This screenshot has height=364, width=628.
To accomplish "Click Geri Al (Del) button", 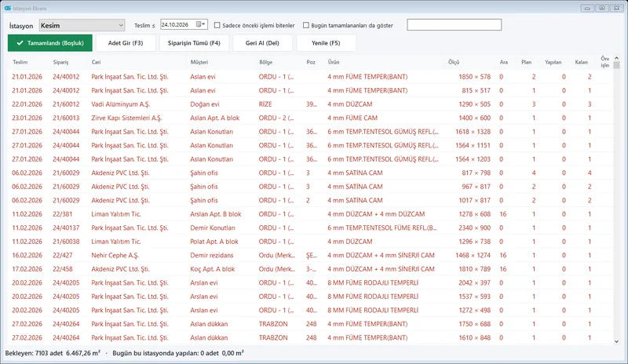I will pyautogui.click(x=262, y=43).
